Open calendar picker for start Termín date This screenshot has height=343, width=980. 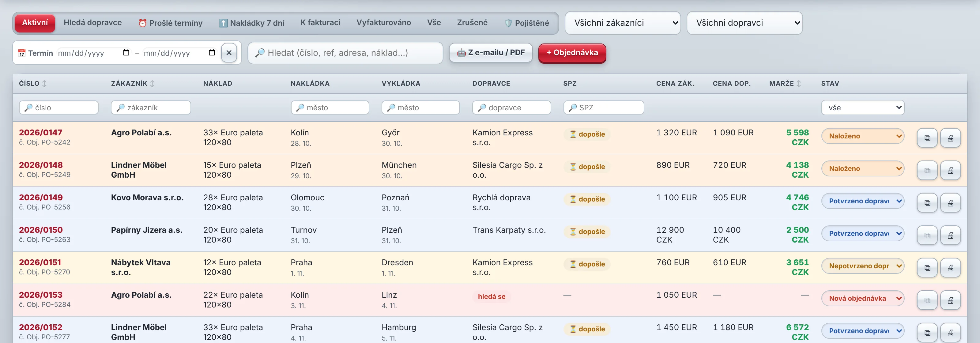126,52
